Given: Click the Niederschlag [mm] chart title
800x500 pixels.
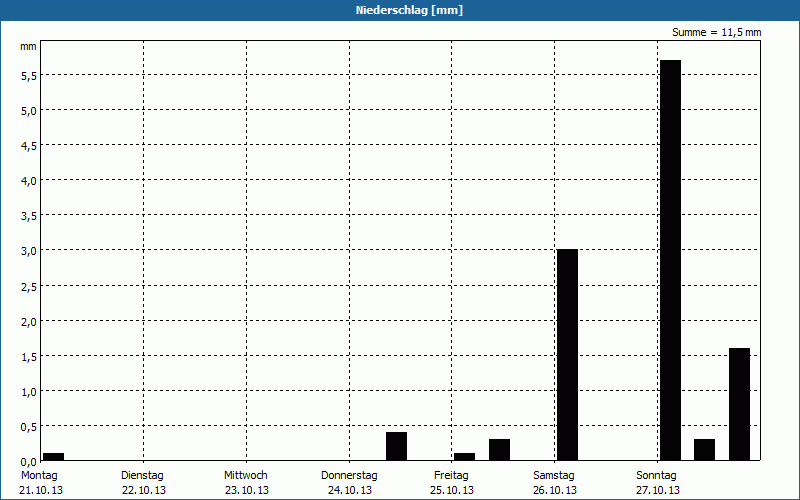Looking at the screenshot, I should point(409,10).
